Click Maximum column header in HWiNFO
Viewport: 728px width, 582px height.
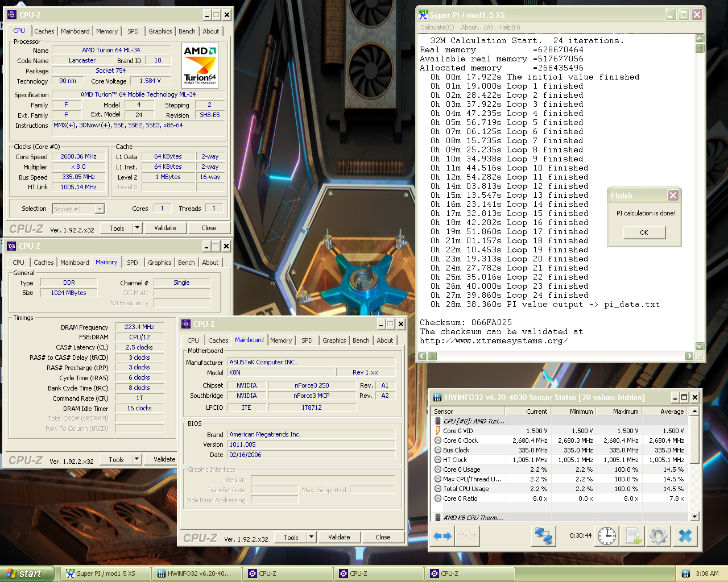coord(618,411)
